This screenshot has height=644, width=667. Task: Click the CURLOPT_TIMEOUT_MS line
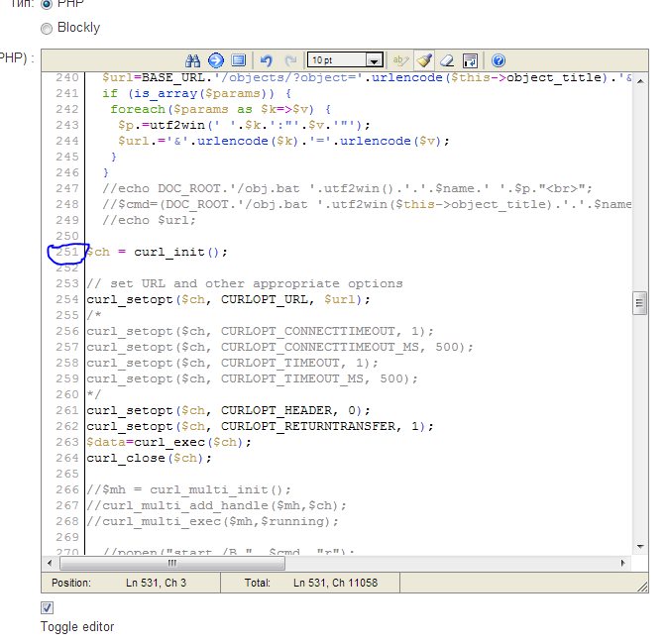(x=252, y=378)
